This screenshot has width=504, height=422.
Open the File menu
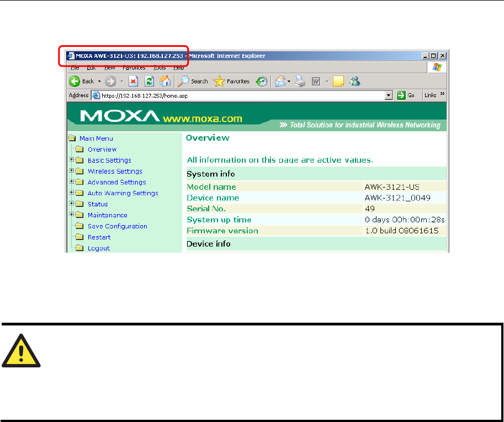click(x=75, y=67)
